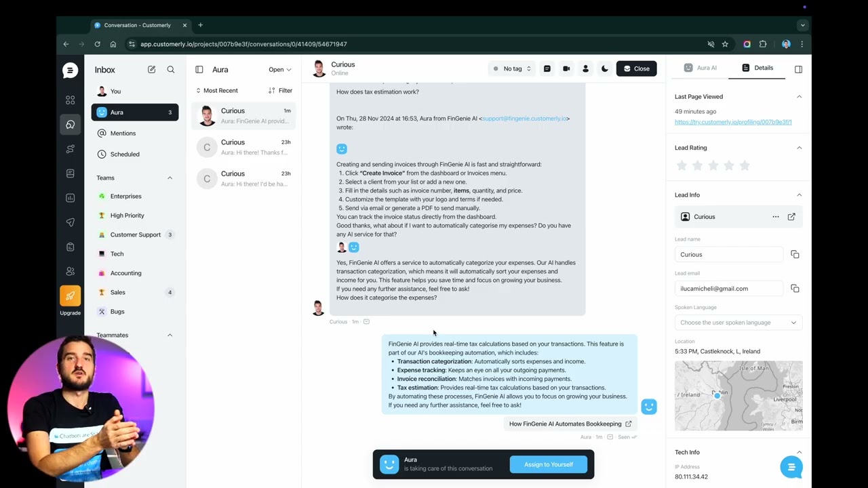This screenshot has height=488, width=868.
Task: Click the orange Upgrade rocket button
Action: pos(70,296)
